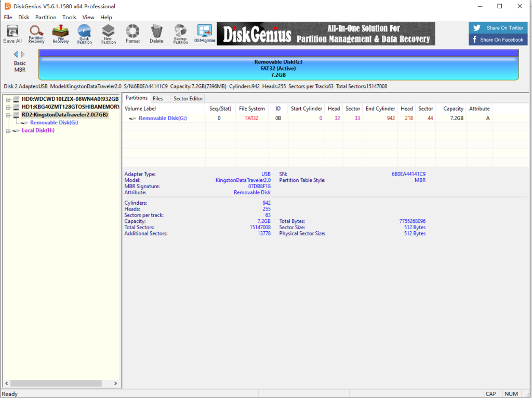Start Quick Partition from the toolbar
532x398 pixels.
(x=84, y=34)
